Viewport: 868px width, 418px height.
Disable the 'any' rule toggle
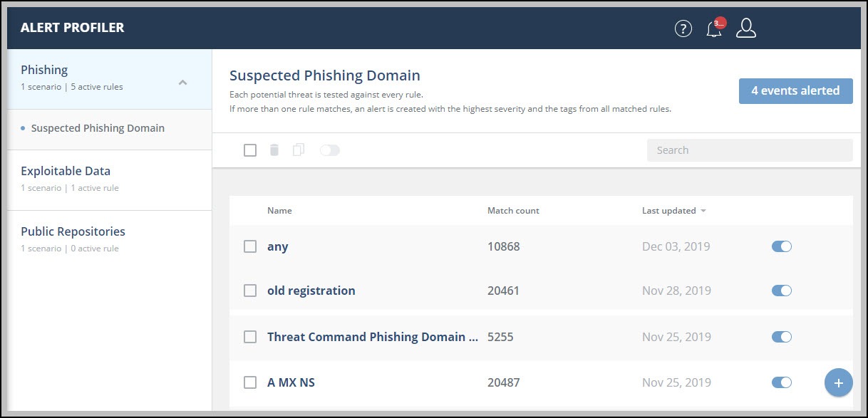point(781,246)
